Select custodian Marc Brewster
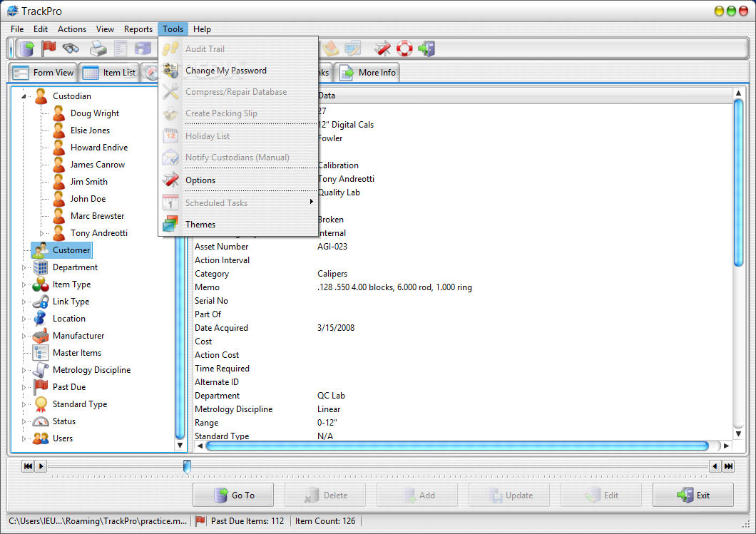 point(98,216)
